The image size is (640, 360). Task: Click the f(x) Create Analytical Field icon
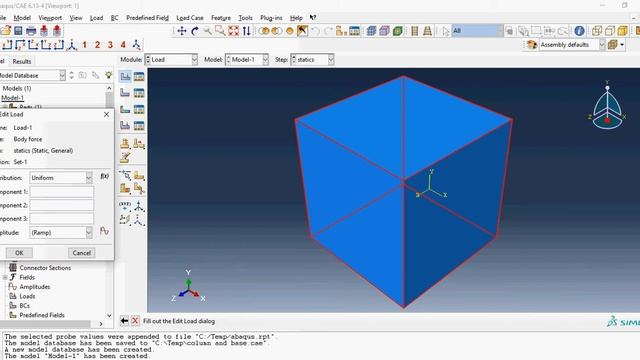[104, 176]
